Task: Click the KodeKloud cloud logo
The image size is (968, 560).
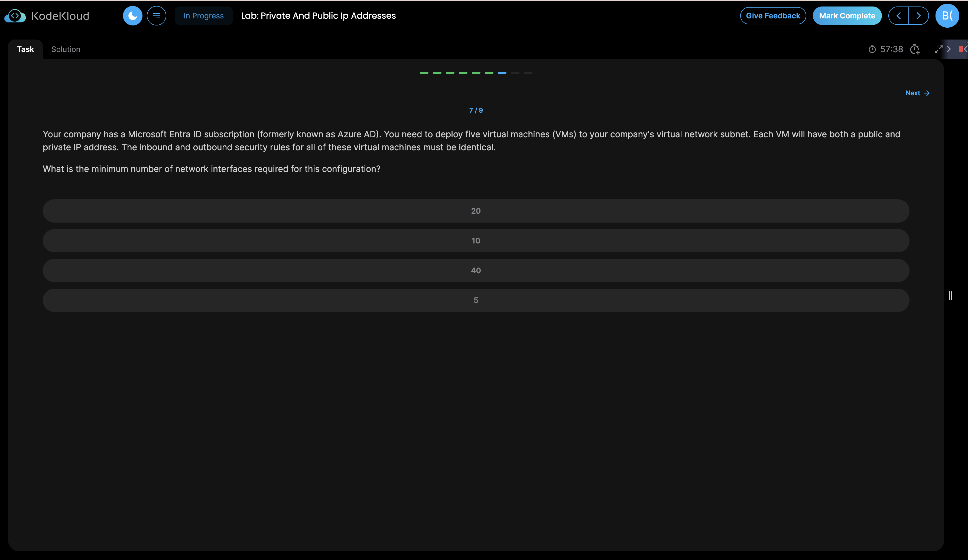Action: point(15,16)
